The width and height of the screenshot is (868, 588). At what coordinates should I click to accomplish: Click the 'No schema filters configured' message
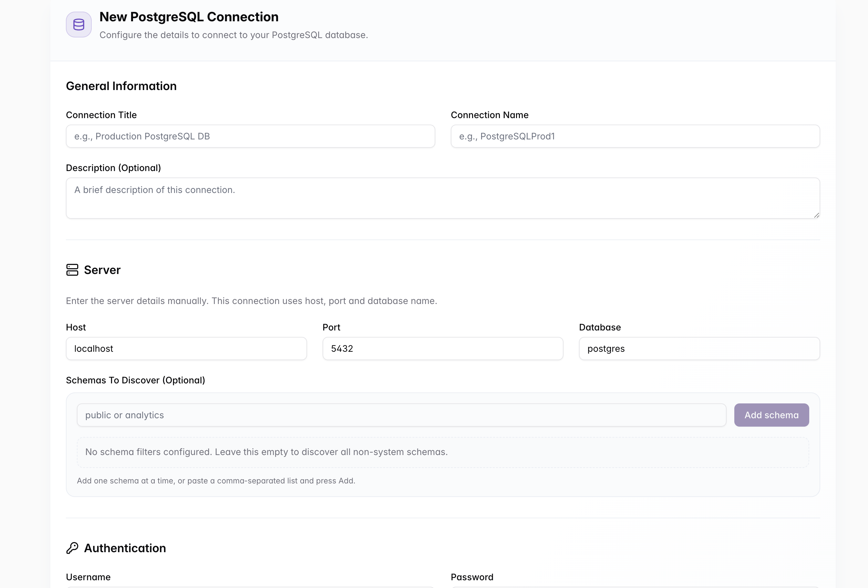pyautogui.click(x=266, y=452)
